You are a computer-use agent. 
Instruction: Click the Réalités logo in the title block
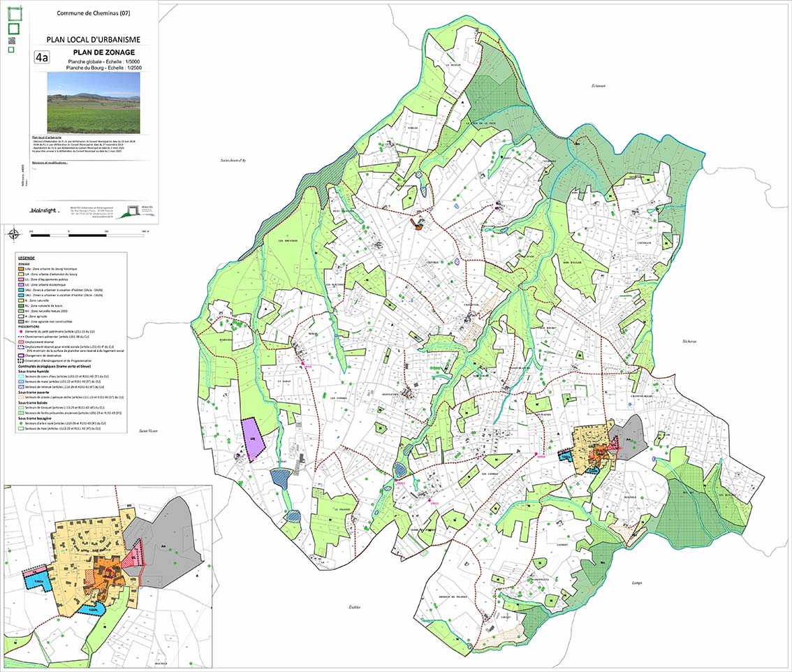pos(129,209)
